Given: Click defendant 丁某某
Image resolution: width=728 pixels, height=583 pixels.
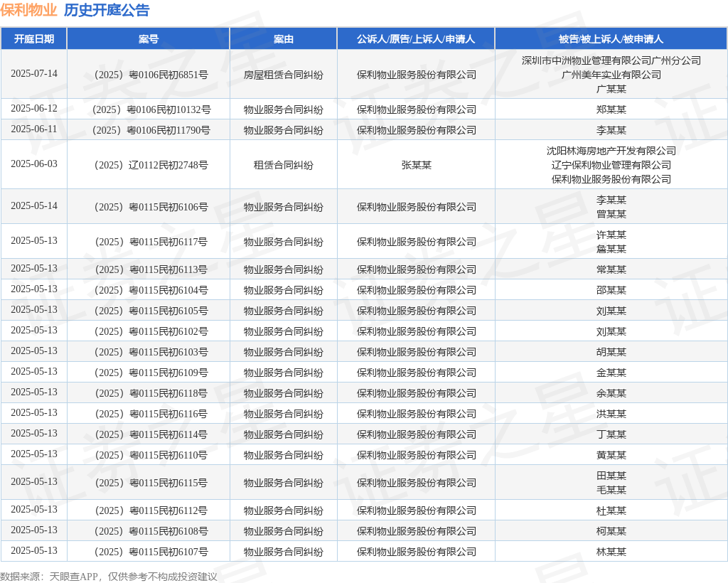Looking at the screenshot, I should [x=611, y=434].
